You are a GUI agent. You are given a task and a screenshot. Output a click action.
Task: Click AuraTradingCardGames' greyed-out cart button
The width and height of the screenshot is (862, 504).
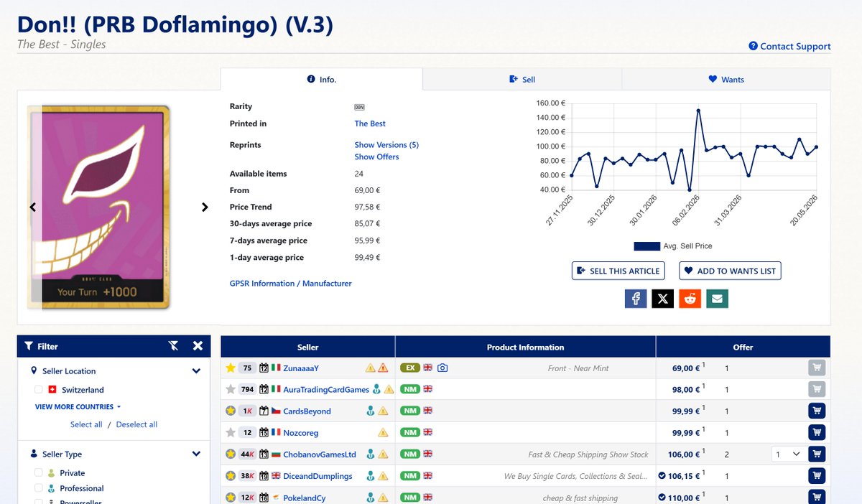pyautogui.click(x=817, y=389)
